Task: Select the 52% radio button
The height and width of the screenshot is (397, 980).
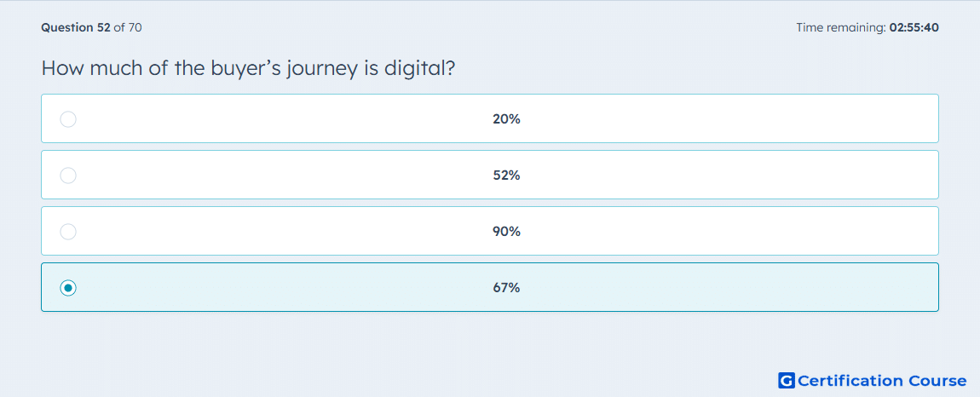Action: [x=68, y=175]
